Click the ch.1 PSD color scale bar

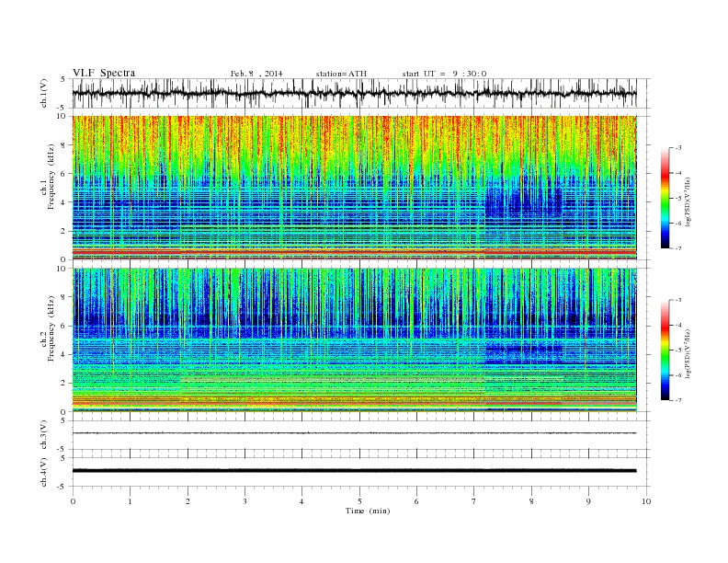(x=665, y=198)
